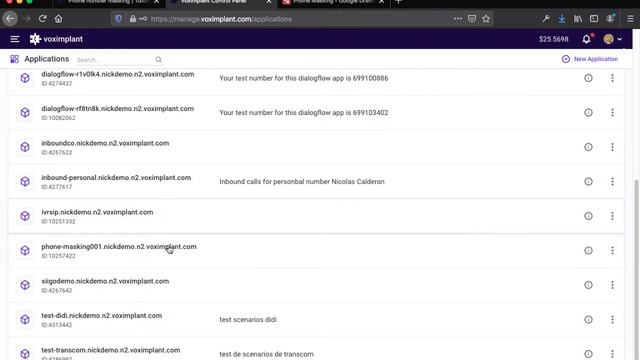Screen dimensions: 640x360
Task: Open more options for siigodemo application
Action: pos(612,285)
